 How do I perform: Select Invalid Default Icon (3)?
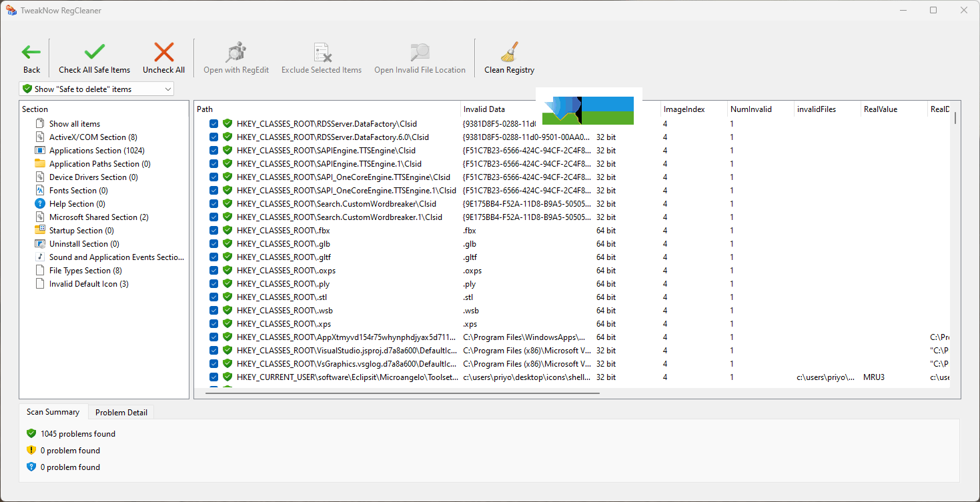[x=88, y=283]
